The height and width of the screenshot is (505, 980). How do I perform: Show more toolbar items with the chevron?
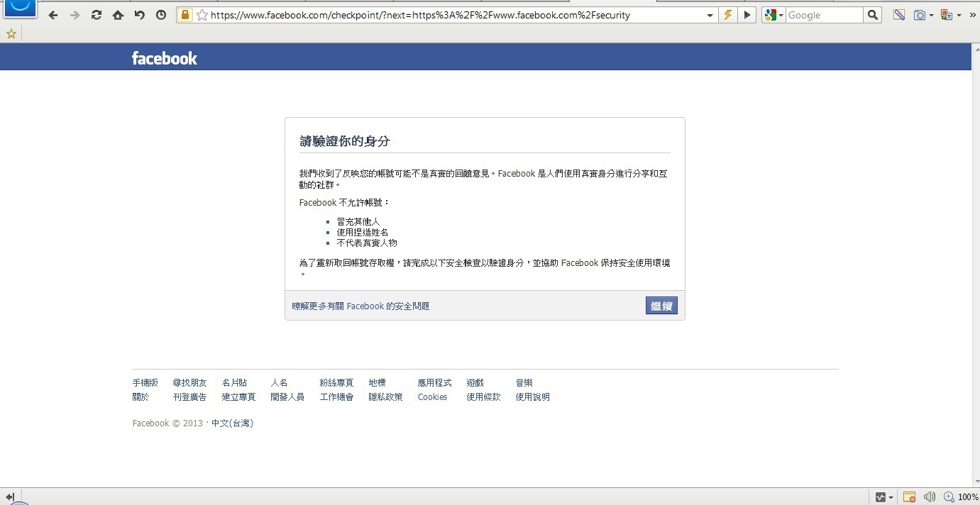pos(972,15)
